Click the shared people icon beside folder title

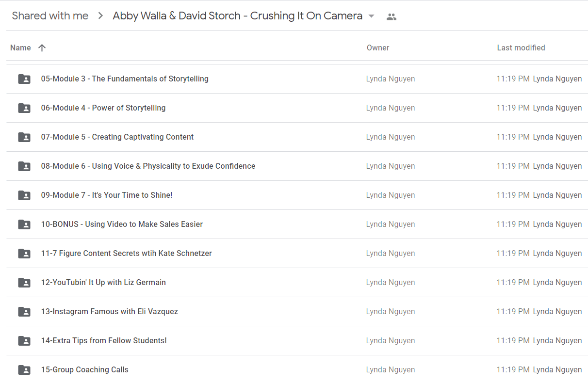[x=392, y=16]
